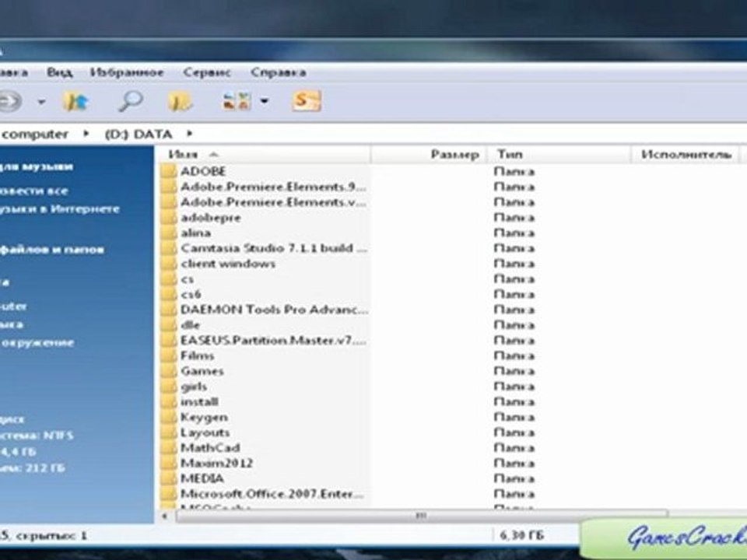Sort by Размер column header

coord(430,154)
